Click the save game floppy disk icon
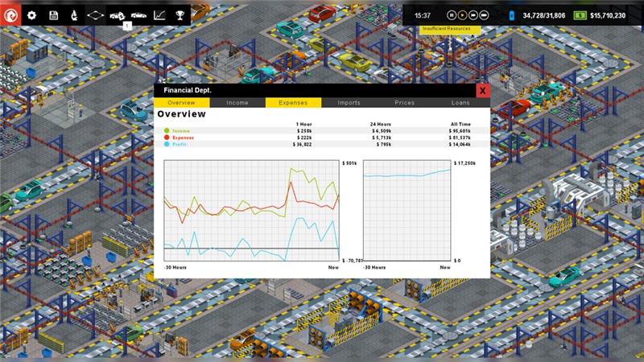Image resolution: width=644 pixels, height=362 pixels. click(53, 14)
